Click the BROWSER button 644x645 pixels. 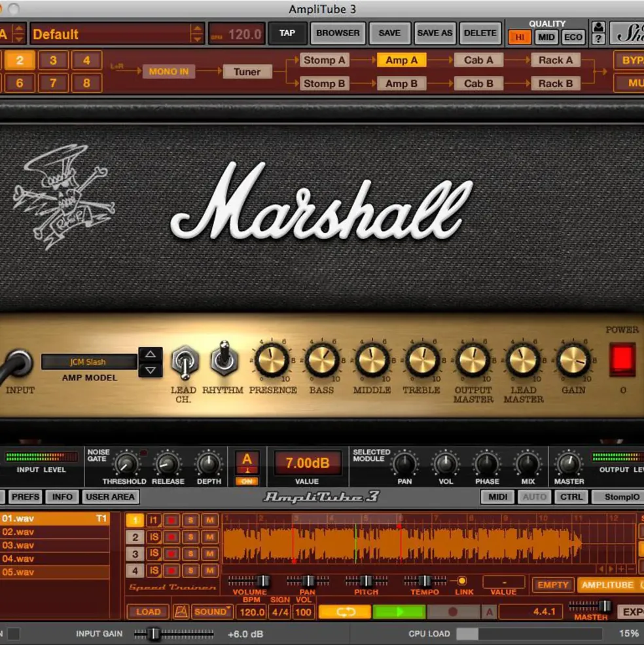tap(338, 33)
